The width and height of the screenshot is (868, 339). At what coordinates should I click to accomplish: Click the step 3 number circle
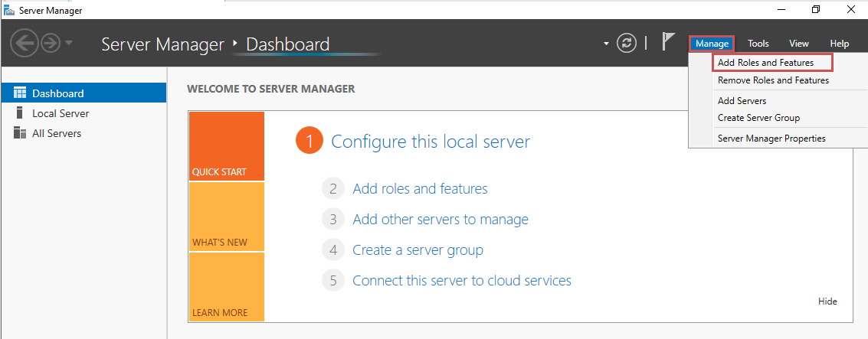[x=332, y=220]
